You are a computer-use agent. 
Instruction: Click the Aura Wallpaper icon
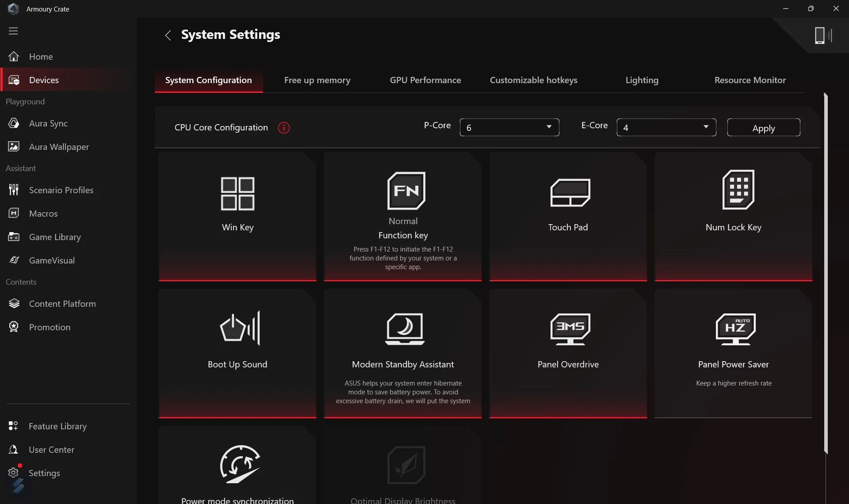click(14, 147)
